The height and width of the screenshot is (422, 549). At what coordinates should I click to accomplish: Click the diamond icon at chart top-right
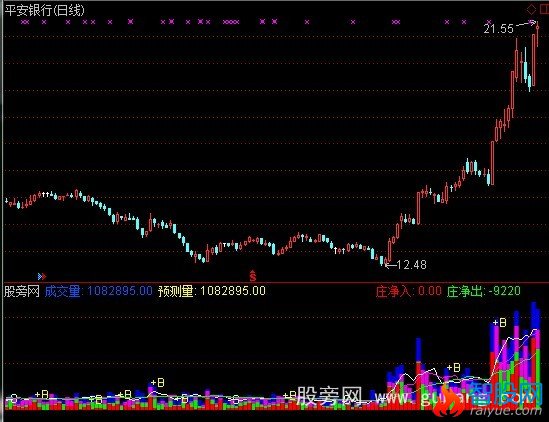[x=531, y=9]
